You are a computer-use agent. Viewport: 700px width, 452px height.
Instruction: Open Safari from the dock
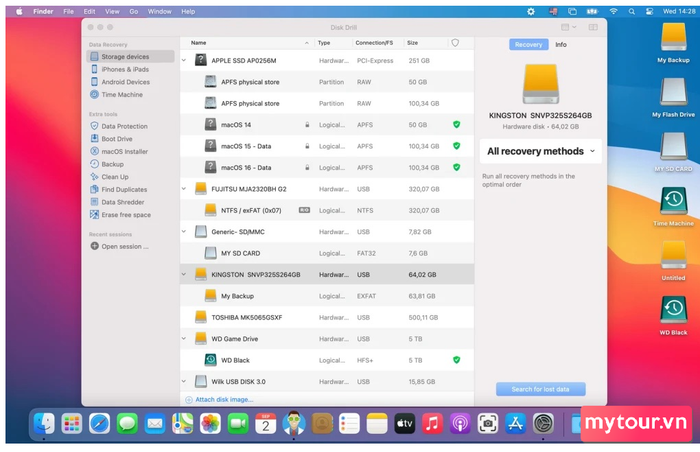tap(99, 423)
